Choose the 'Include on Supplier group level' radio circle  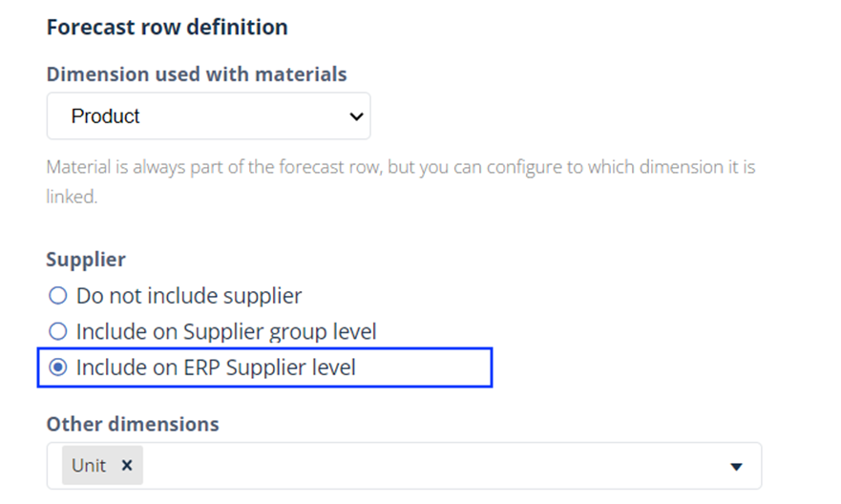[x=58, y=332]
